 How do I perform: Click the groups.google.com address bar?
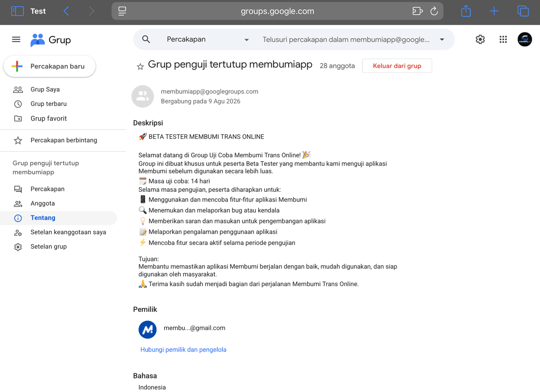(278, 11)
